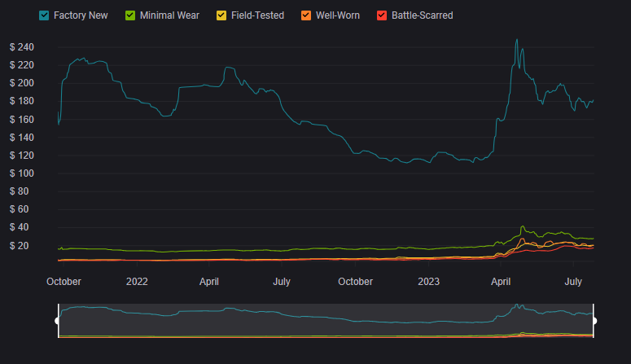Click the Minimal Wear legend label
631x364 pixels.
click(170, 15)
